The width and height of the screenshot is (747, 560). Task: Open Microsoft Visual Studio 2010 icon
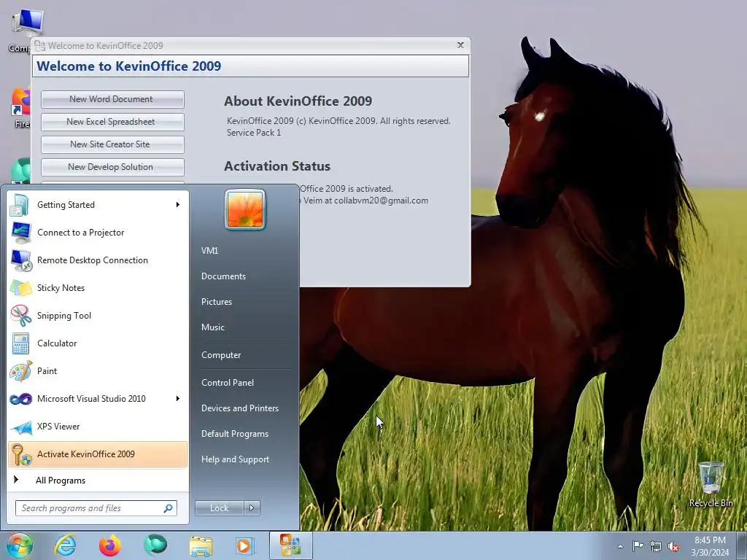tap(20, 399)
